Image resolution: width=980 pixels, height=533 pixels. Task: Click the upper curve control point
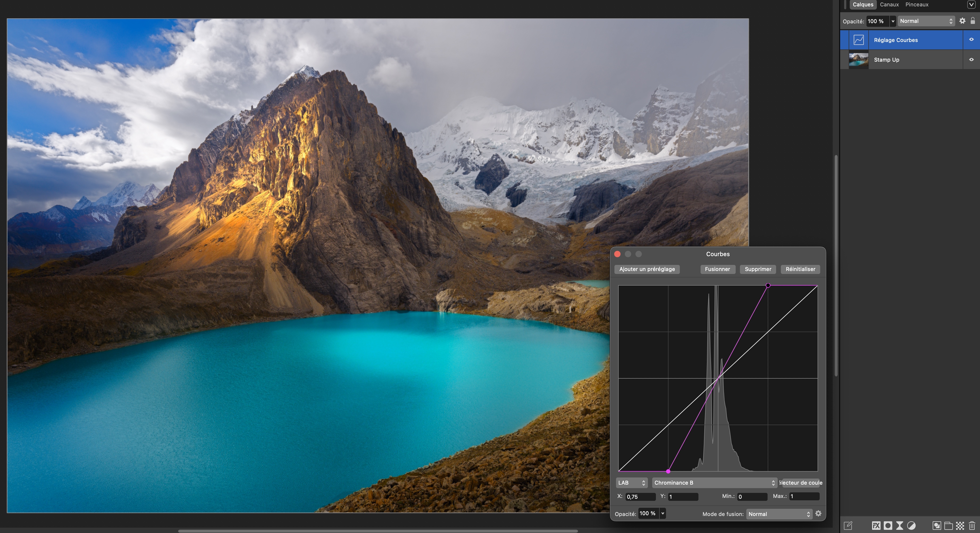tap(768, 286)
